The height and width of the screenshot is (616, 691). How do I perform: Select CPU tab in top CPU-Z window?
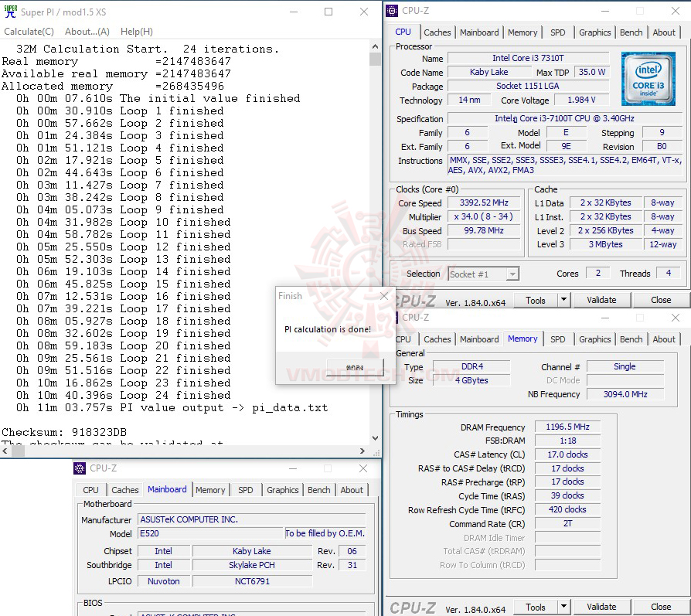[403, 32]
